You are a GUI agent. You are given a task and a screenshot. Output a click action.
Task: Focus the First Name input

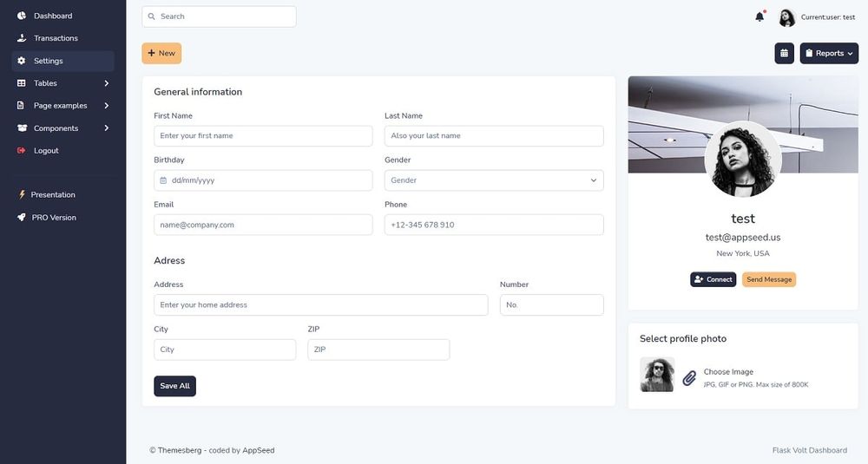[x=263, y=136]
